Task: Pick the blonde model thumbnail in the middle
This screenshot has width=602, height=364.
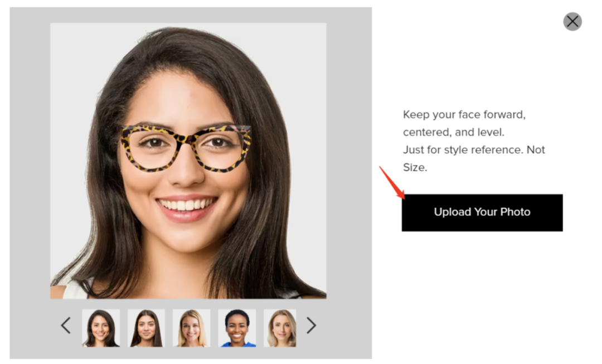Action: [192, 328]
